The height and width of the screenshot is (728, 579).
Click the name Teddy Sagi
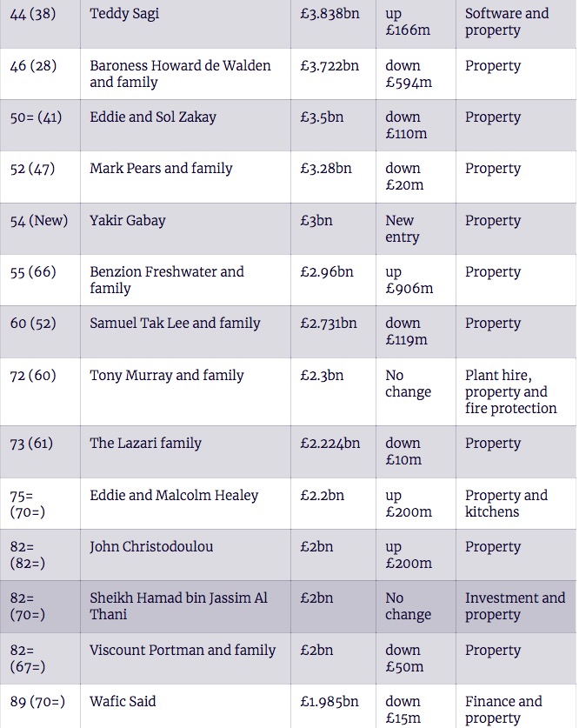click(124, 14)
